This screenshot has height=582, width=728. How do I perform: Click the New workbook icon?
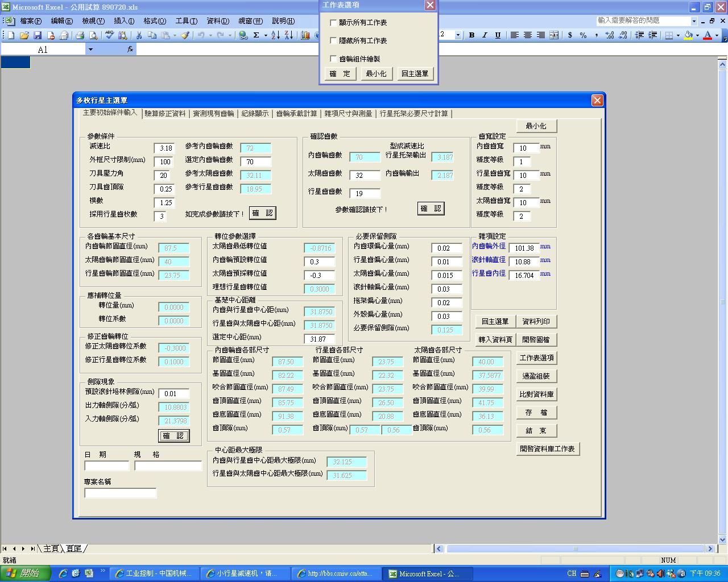pos(11,35)
